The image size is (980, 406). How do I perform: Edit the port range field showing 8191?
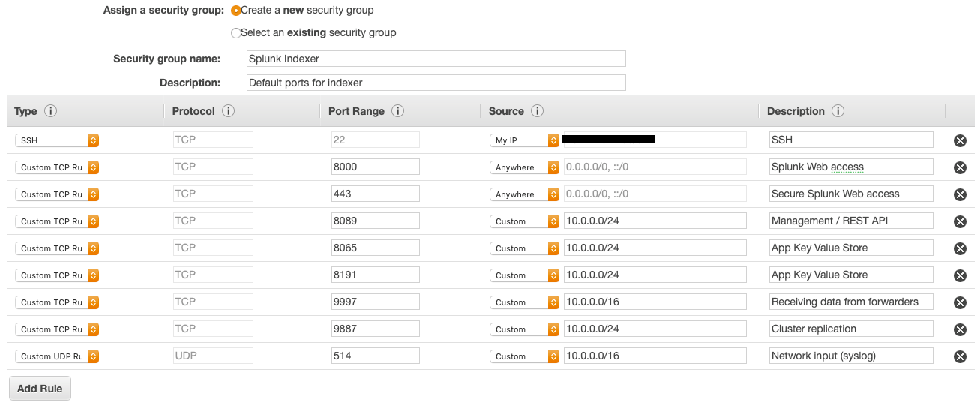tap(376, 275)
